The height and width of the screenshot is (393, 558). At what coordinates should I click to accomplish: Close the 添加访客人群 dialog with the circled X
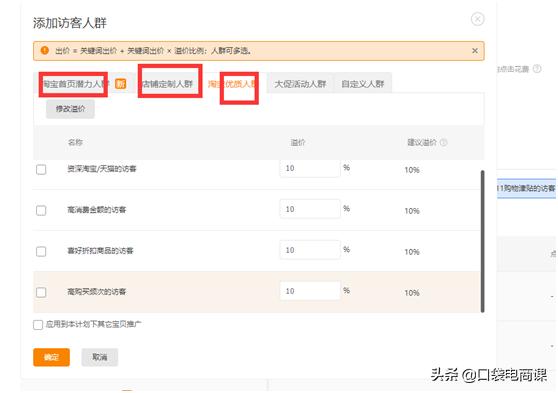coord(477,19)
